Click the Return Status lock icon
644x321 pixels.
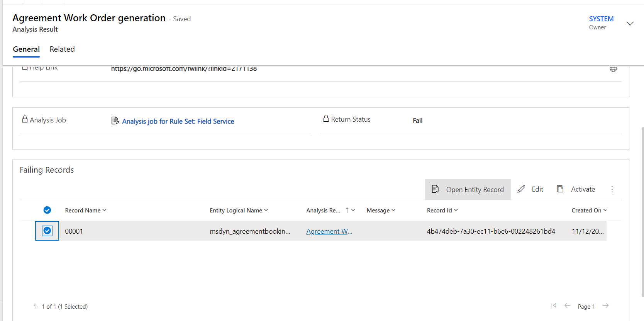pyautogui.click(x=326, y=118)
